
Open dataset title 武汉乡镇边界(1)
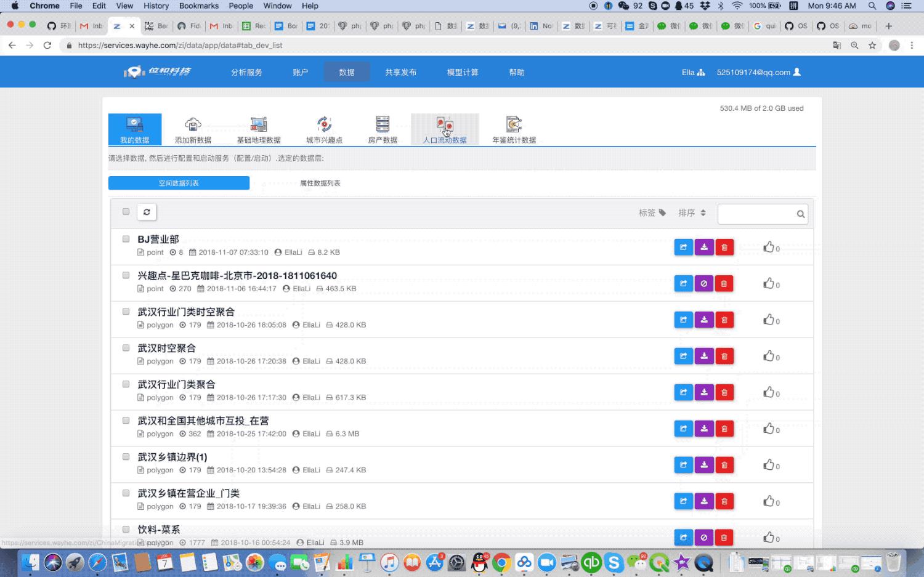click(172, 457)
